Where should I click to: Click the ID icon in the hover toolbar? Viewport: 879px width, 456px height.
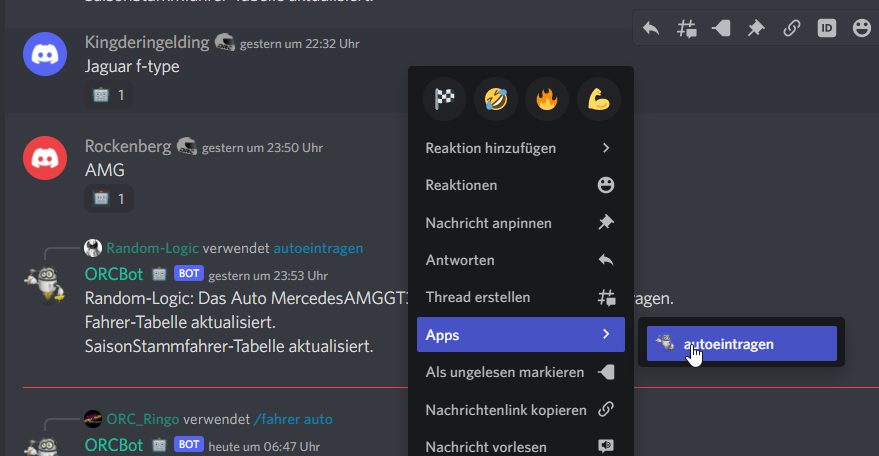(x=826, y=28)
